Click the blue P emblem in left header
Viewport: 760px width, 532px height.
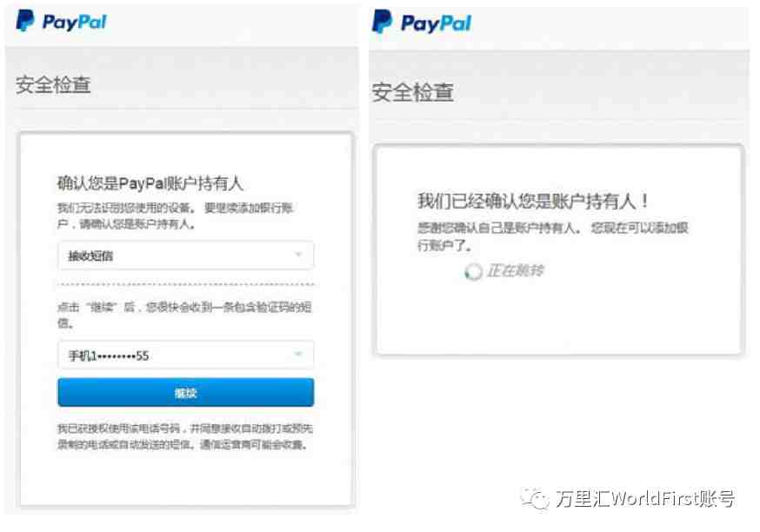[24, 21]
